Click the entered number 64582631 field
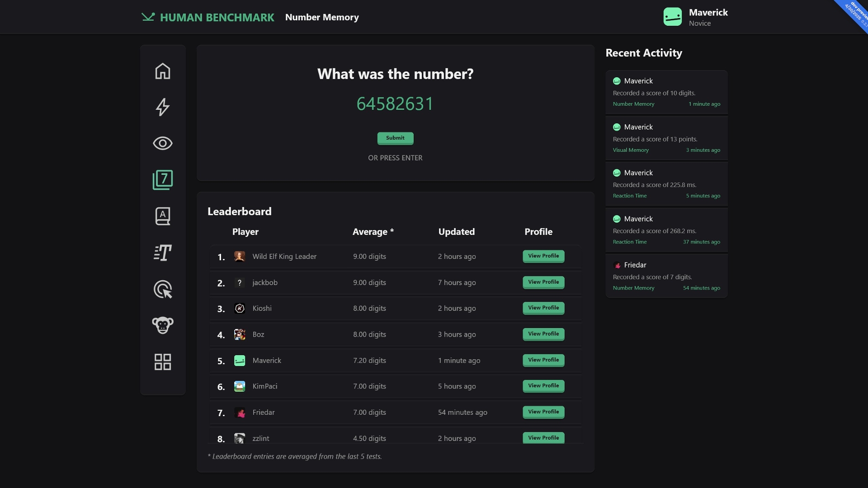 coord(395,104)
